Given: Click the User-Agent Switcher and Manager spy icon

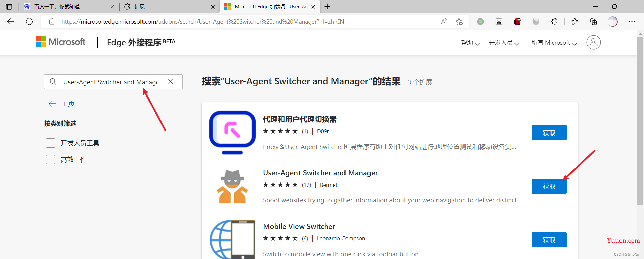Looking at the screenshot, I should pos(232,187).
